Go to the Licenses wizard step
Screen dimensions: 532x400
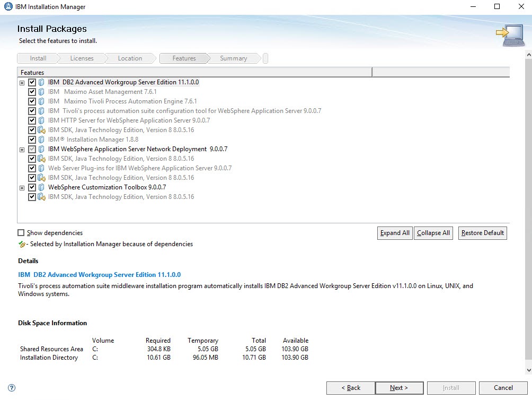82,58
